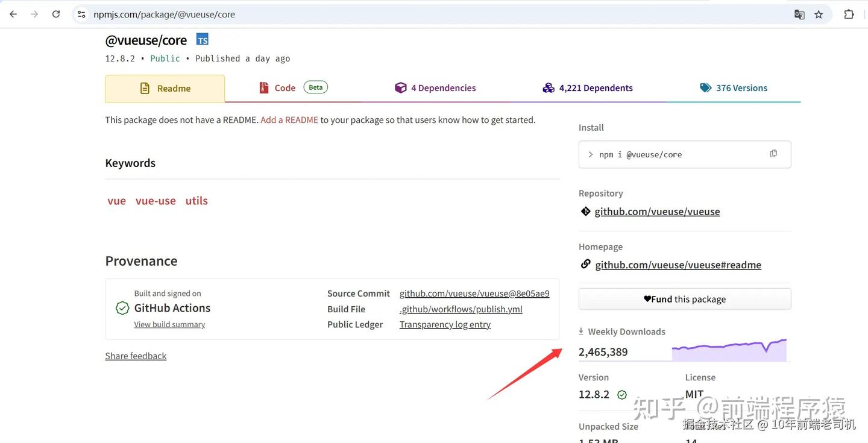Bookmark this page with the star icon

(x=819, y=14)
